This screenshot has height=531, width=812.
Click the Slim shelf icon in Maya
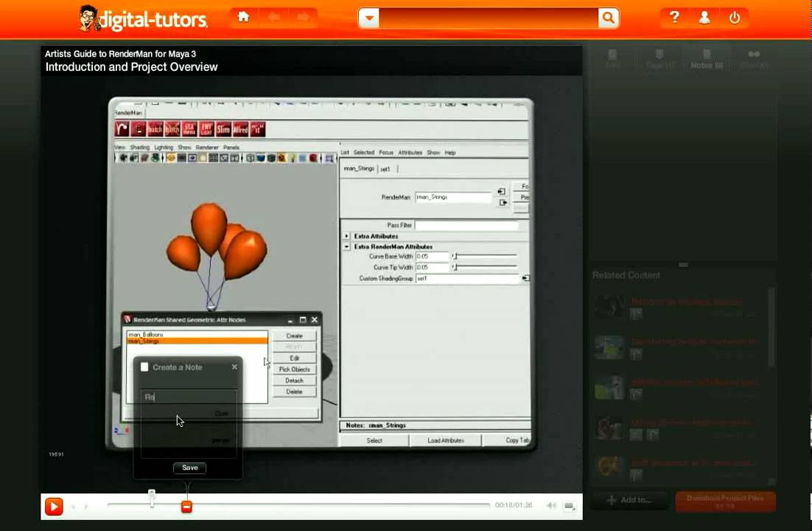click(224, 129)
